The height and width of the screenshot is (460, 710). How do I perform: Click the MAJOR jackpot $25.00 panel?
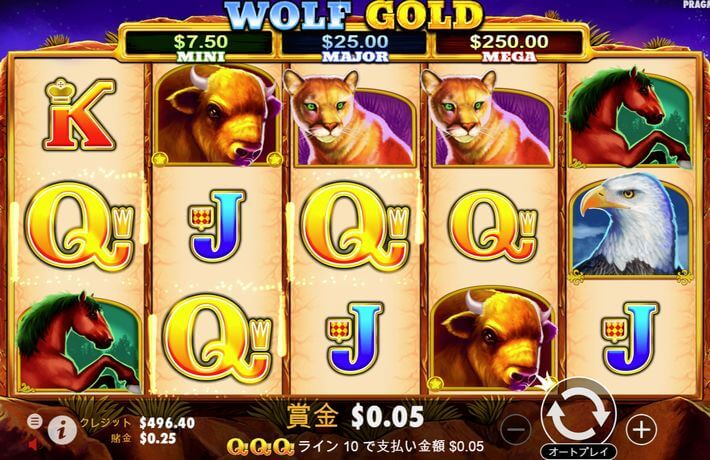point(355,46)
